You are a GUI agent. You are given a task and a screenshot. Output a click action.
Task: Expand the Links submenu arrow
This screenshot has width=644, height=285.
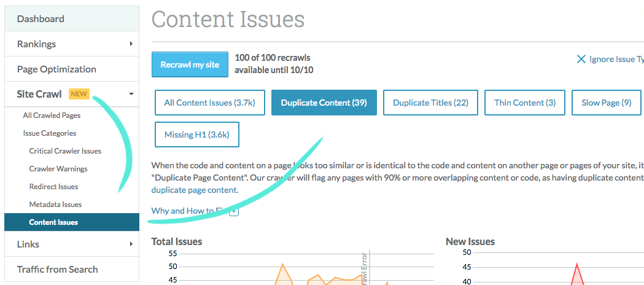[x=131, y=244]
